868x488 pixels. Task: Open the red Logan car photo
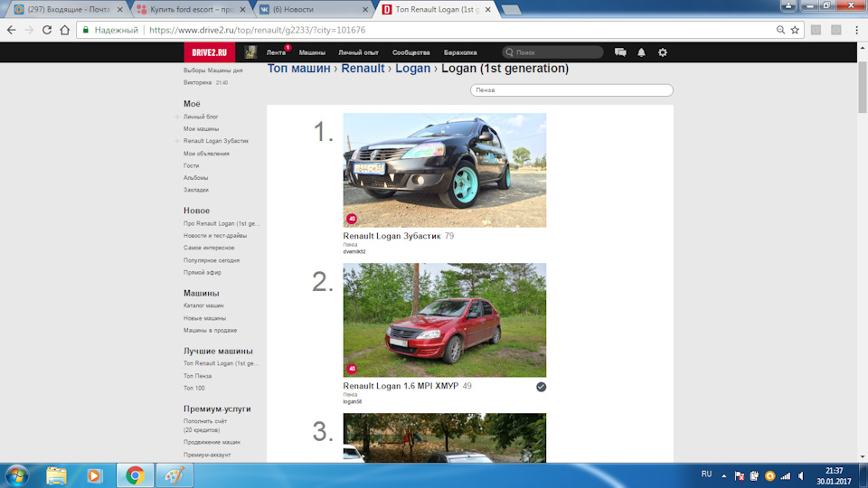[x=445, y=320]
